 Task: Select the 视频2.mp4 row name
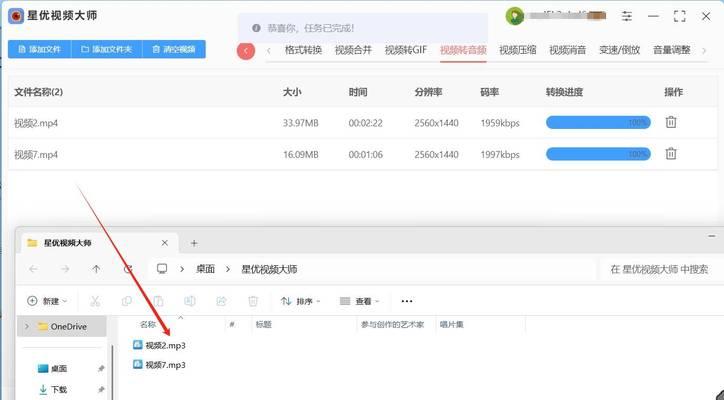pos(36,123)
